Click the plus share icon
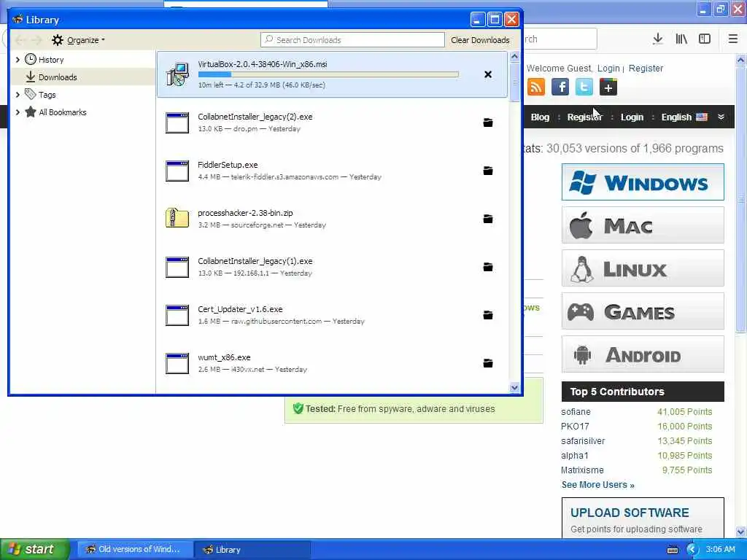The height and width of the screenshot is (560, 747). (608, 87)
